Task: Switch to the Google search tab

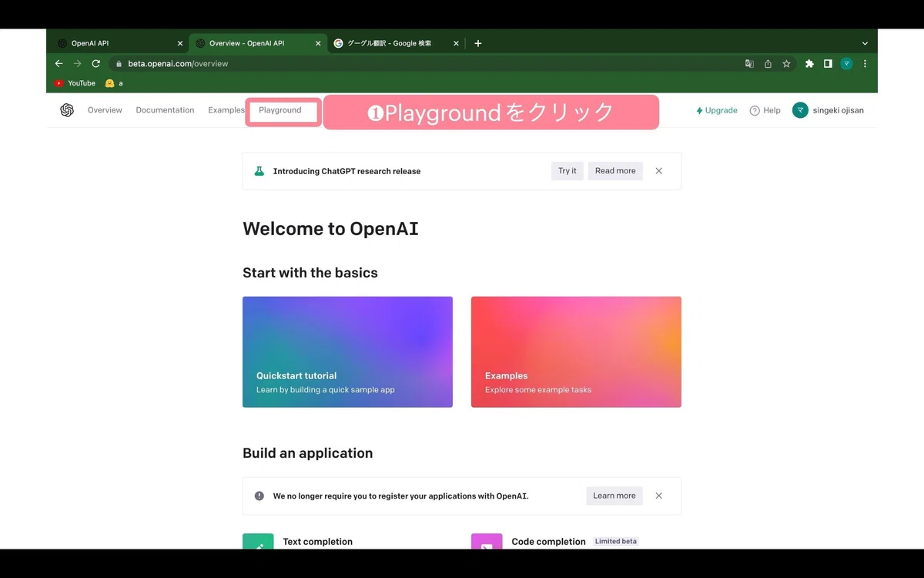Action: pos(397,43)
